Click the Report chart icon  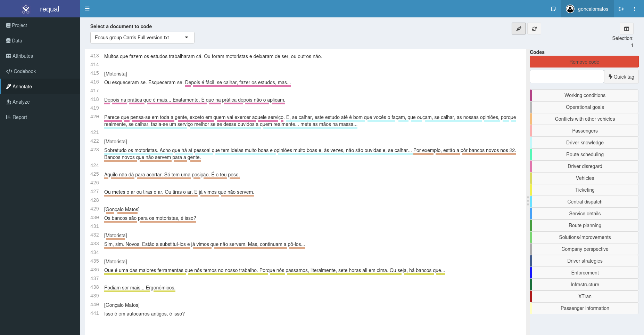8,117
